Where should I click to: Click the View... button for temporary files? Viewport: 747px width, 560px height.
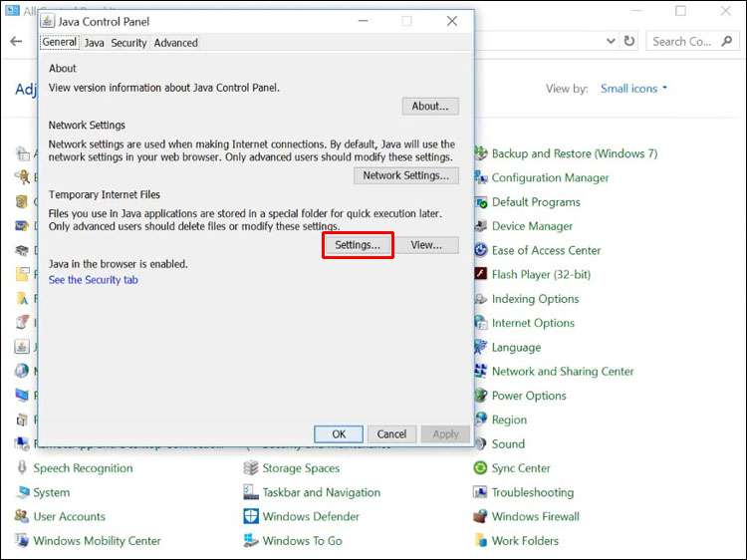point(426,245)
